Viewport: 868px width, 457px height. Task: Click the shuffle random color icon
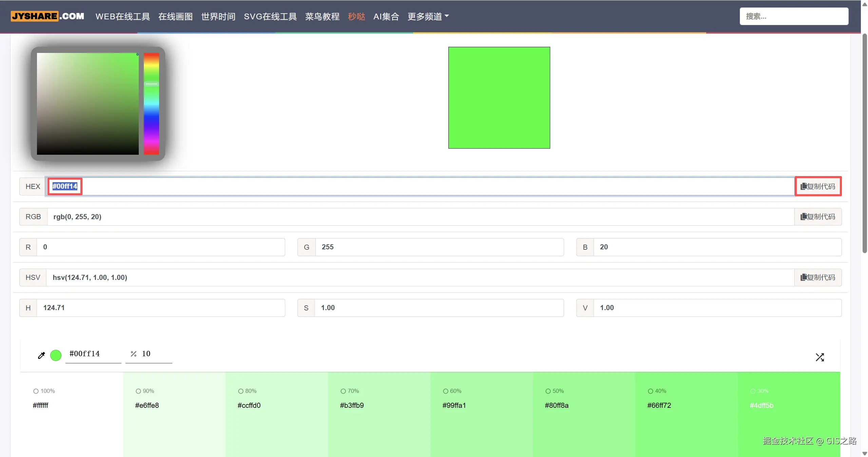click(819, 357)
